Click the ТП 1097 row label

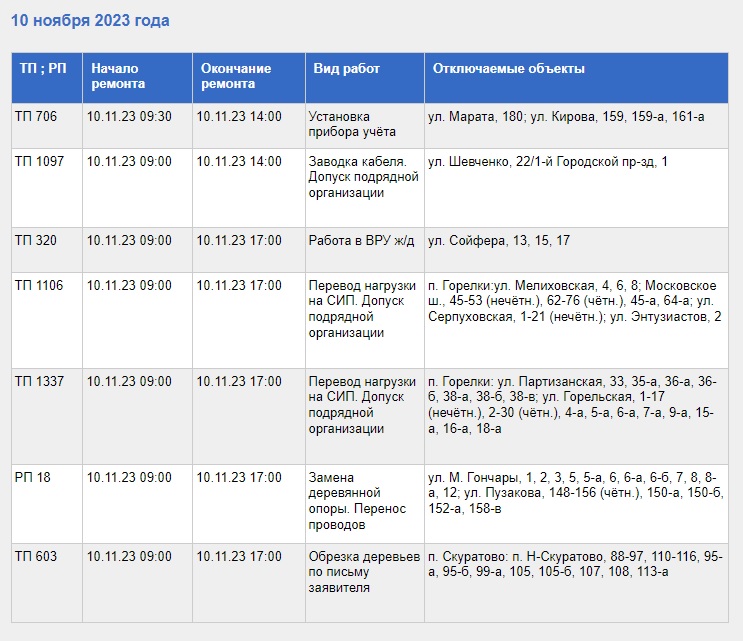[40, 162]
